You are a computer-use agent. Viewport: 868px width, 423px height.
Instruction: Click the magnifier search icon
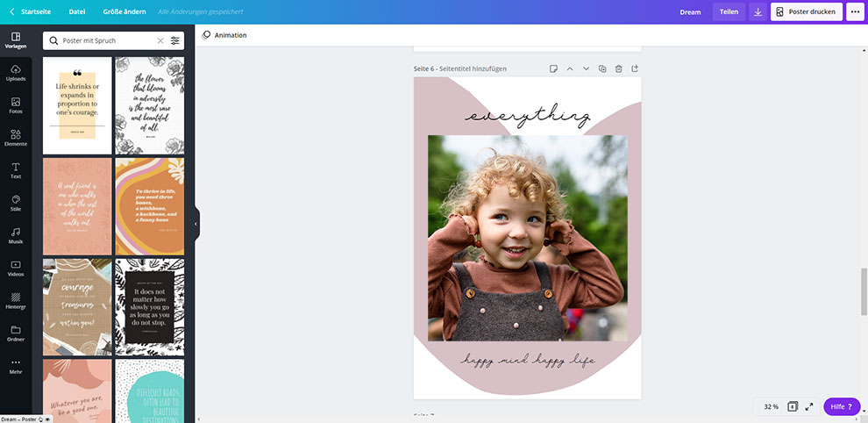(x=53, y=40)
